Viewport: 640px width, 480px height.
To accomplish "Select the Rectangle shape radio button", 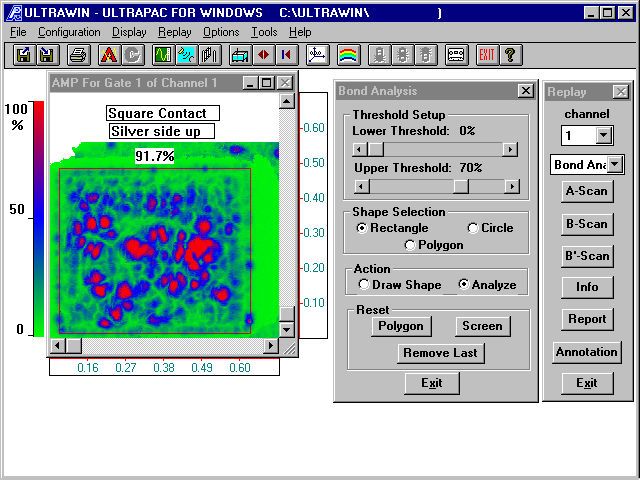I will click(x=362, y=228).
